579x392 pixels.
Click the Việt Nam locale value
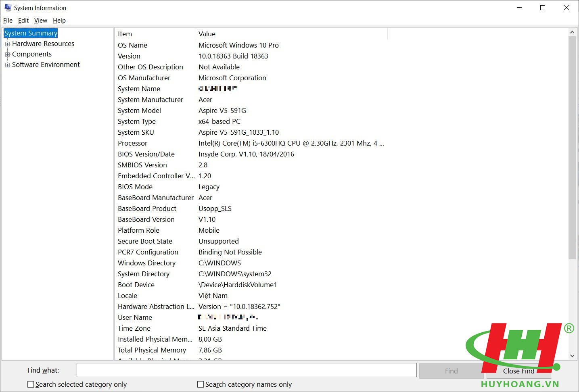[x=213, y=296]
